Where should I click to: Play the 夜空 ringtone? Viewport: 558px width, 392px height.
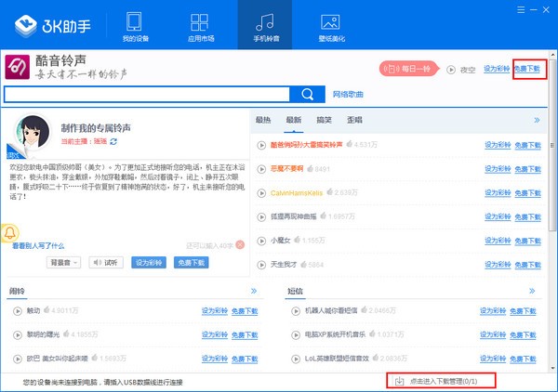pyautogui.click(x=451, y=69)
